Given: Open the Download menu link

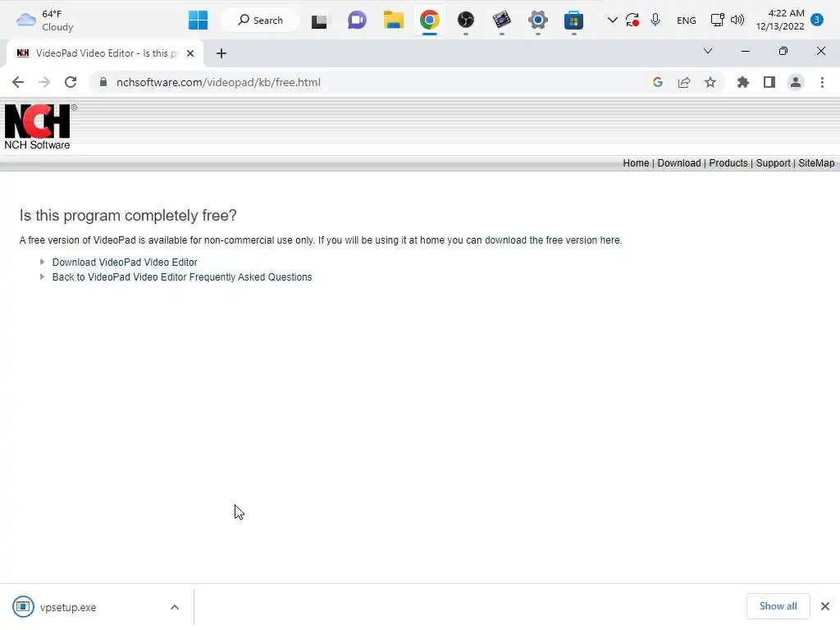Looking at the screenshot, I should click(678, 163).
